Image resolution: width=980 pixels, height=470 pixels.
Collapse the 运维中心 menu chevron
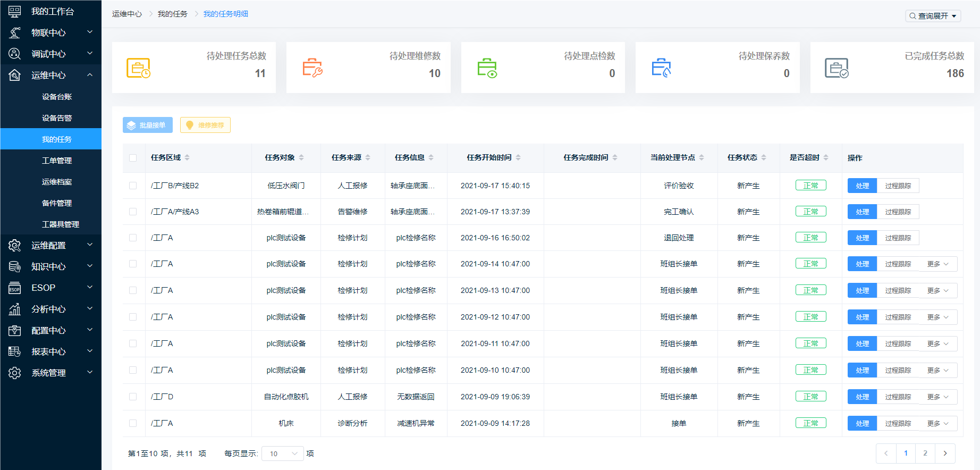[90, 75]
